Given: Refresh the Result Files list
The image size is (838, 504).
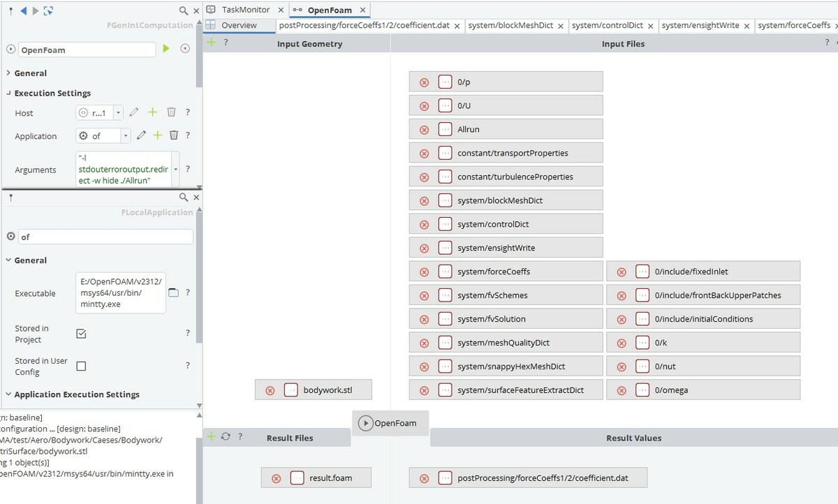Looking at the screenshot, I should (226, 436).
